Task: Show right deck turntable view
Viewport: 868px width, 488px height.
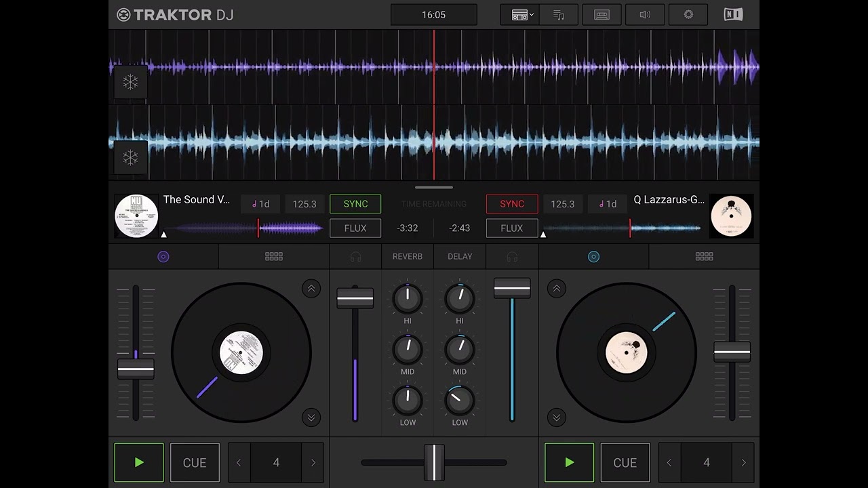Action: point(593,257)
